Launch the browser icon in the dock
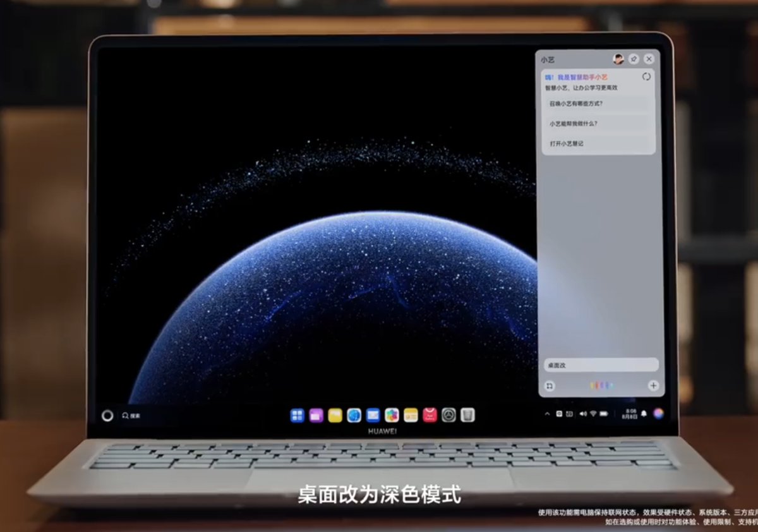758x532 pixels. click(x=352, y=416)
